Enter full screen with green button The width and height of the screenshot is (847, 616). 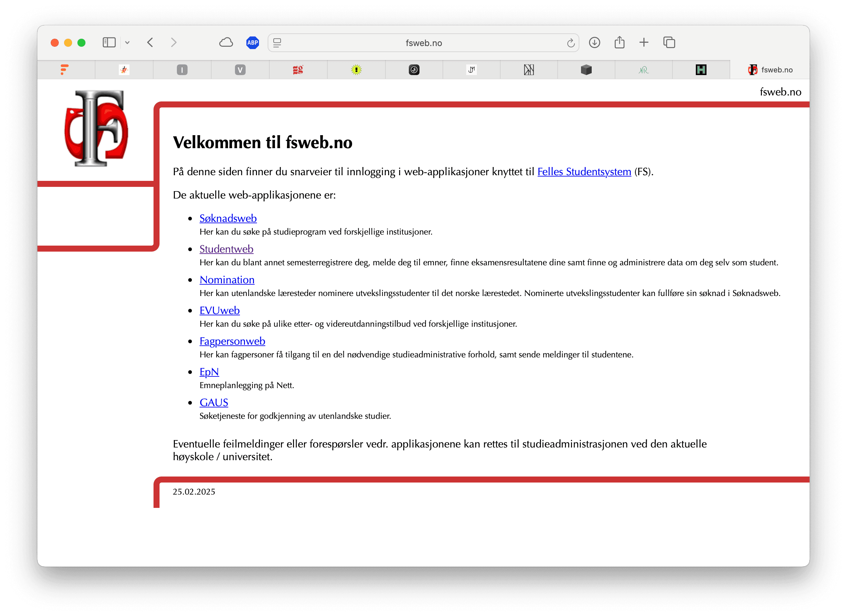[x=81, y=43]
